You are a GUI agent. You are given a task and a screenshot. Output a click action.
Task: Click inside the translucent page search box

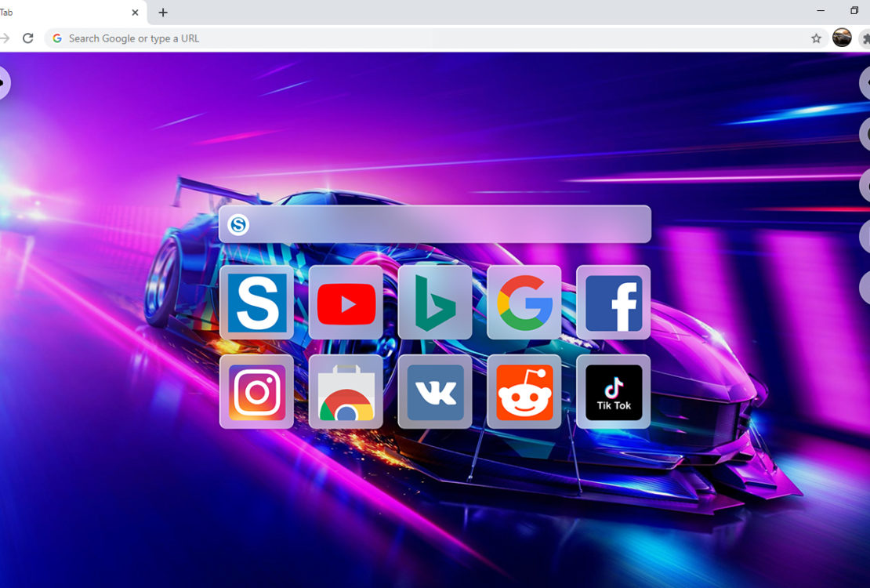[x=447, y=225]
